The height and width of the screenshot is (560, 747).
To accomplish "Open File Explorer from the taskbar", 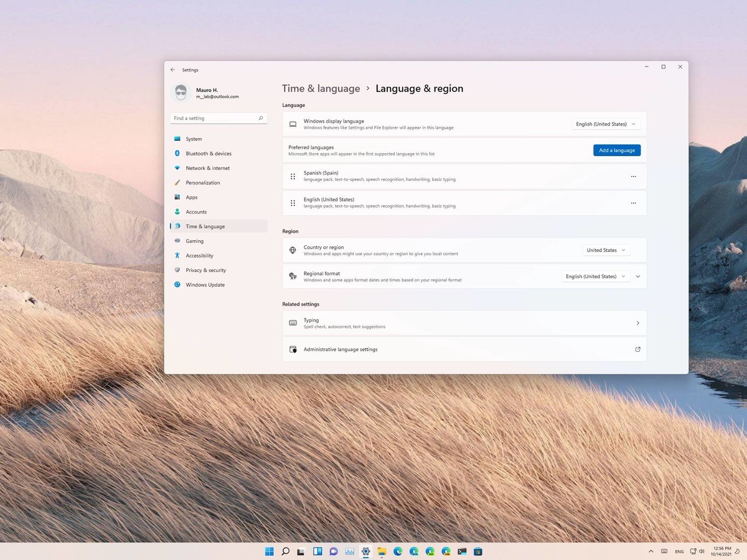I will point(382,551).
